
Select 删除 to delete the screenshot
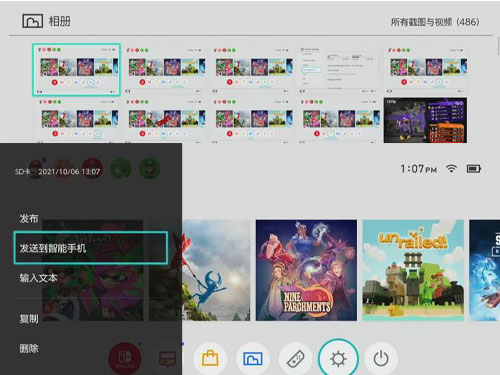29,349
